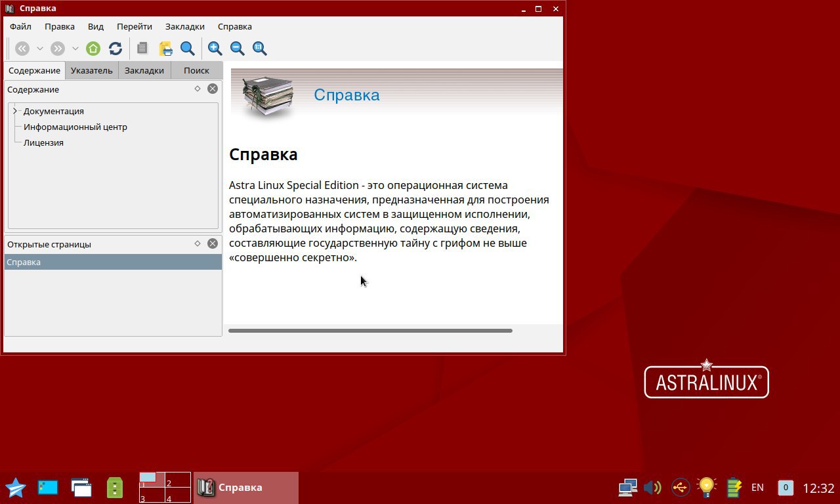Click the Справка window title bar icon
This screenshot has width=840, height=504.
[9, 9]
